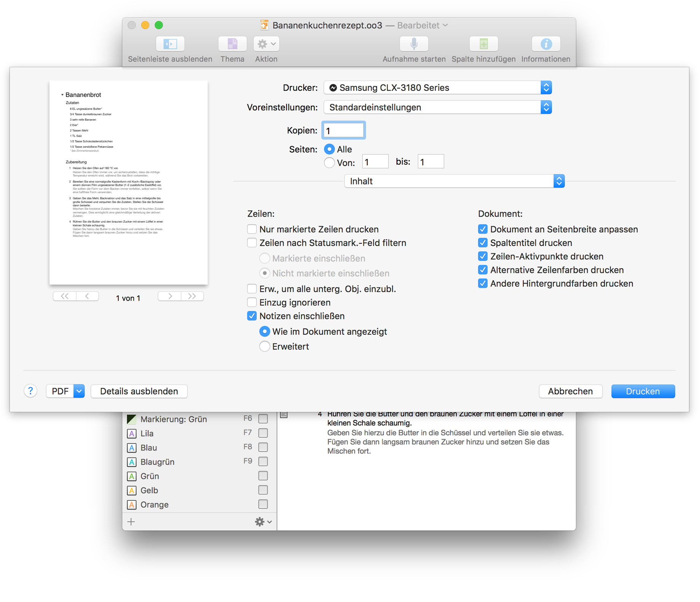Select the Von page range radio button
The height and width of the screenshot is (602, 700).
[329, 163]
